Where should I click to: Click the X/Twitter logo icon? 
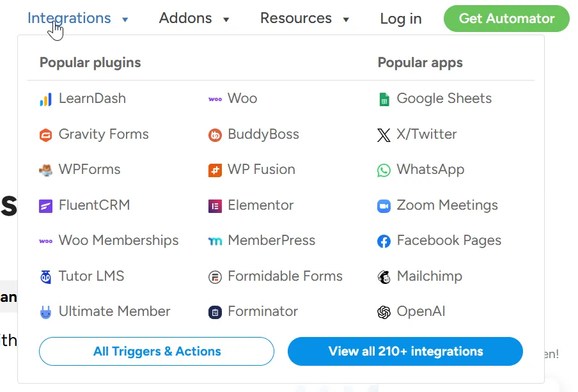384,135
